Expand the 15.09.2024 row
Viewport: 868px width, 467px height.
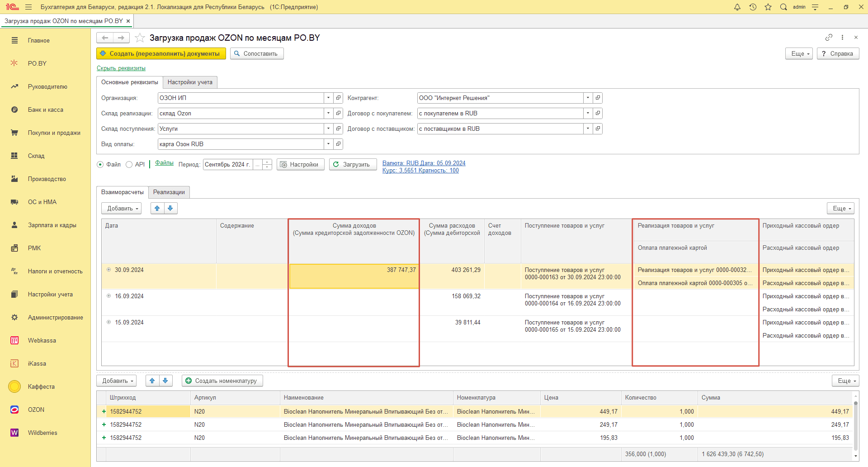tap(108, 322)
